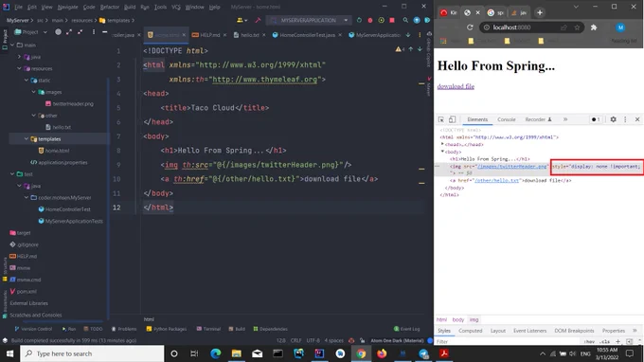This screenshot has width=644, height=362.
Task: Switch to the hello.txt editor tab
Action: (x=249, y=35)
